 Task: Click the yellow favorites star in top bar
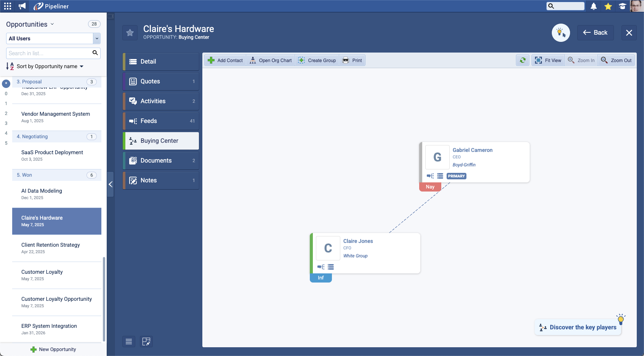(x=608, y=6)
